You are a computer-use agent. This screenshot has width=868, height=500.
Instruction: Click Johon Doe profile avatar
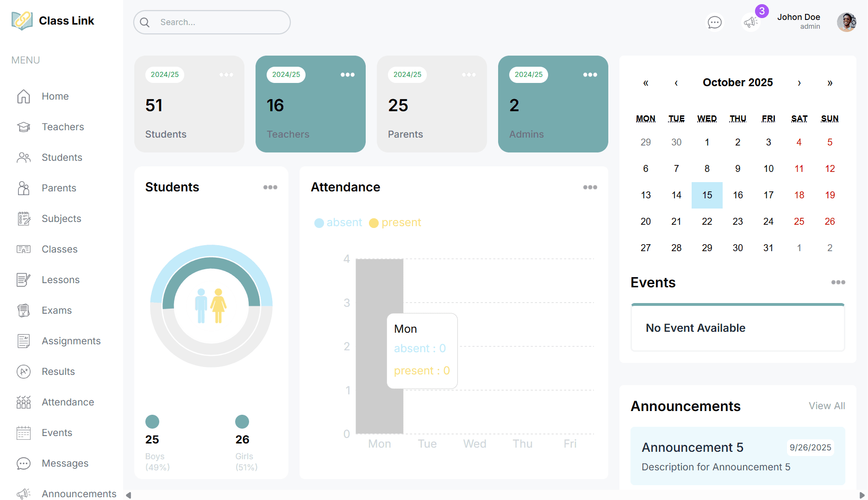[x=847, y=22]
